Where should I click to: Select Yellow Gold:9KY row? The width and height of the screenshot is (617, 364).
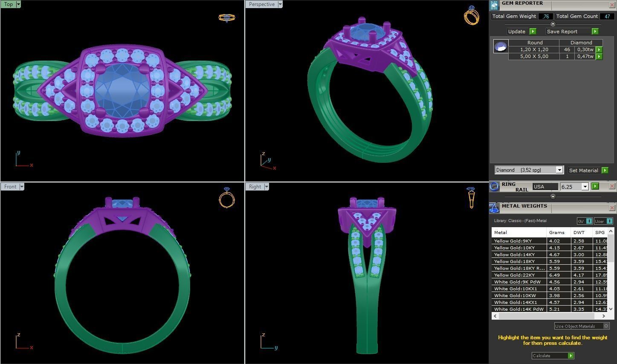click(550, 241)
